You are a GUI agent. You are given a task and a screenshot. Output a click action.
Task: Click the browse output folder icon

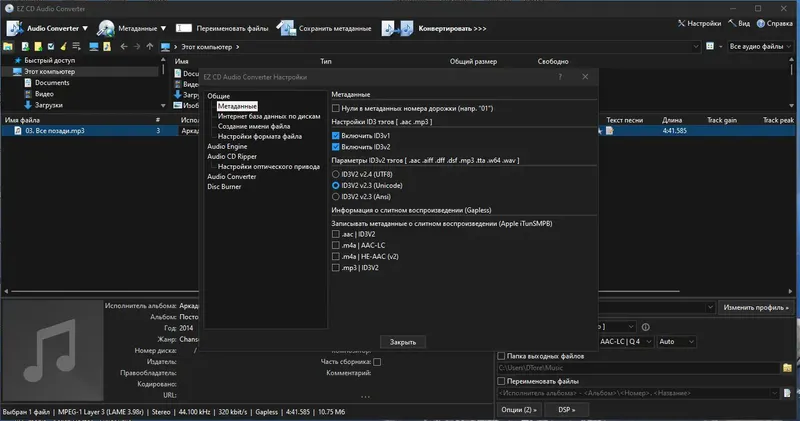[787, 368]
